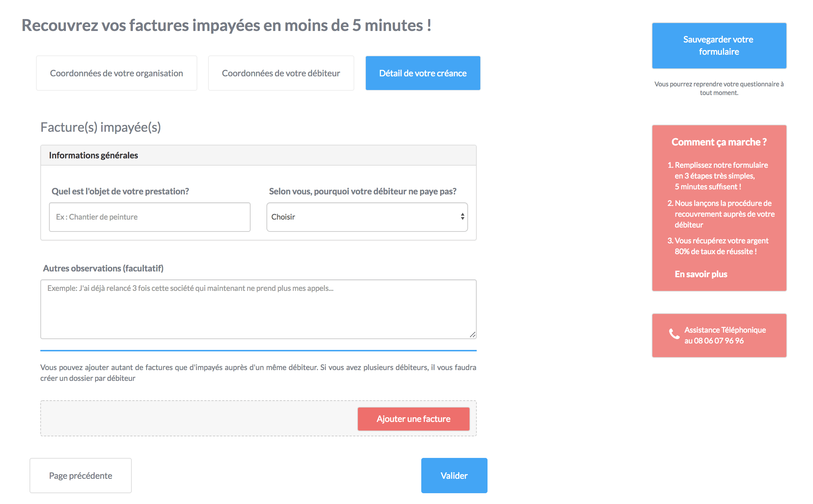Image resolution: width=813 pixels, height=504 pixels.
Task: Focus the Chantier de peinture input field
Action: click(150, 217)
